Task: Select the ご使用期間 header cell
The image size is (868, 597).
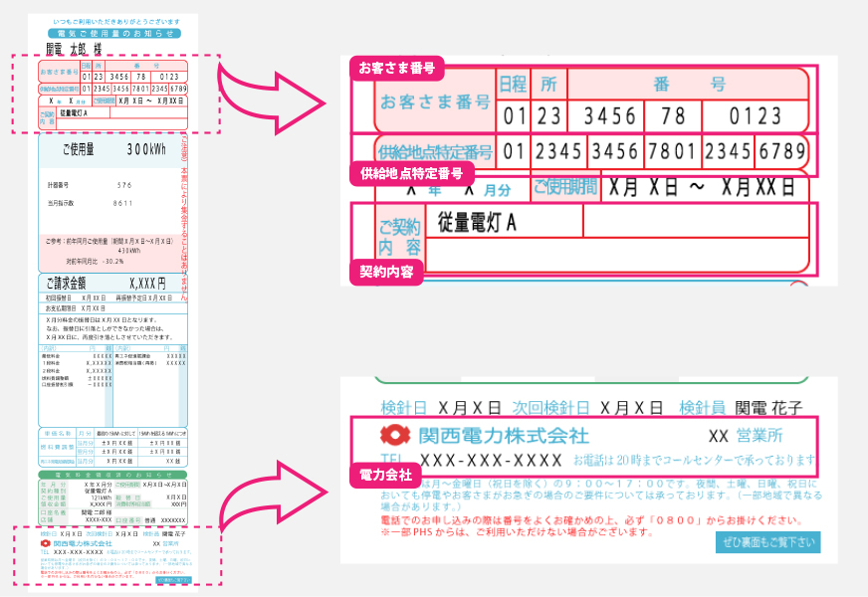Action: tap(563, 187)
